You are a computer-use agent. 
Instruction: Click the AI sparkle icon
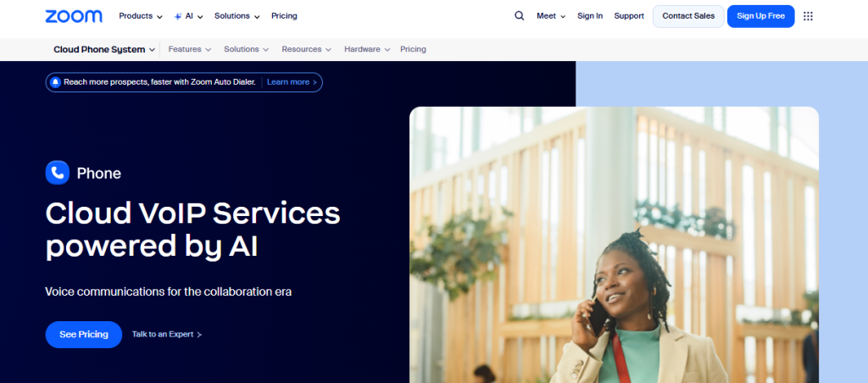click(x=178, y=17)
